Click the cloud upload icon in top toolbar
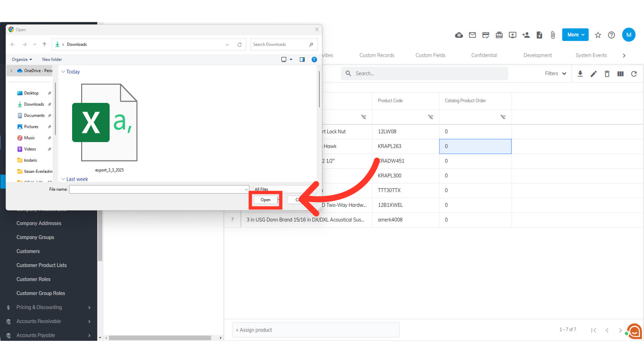Viewport: 644px width, 362px height. coord(459,35)
